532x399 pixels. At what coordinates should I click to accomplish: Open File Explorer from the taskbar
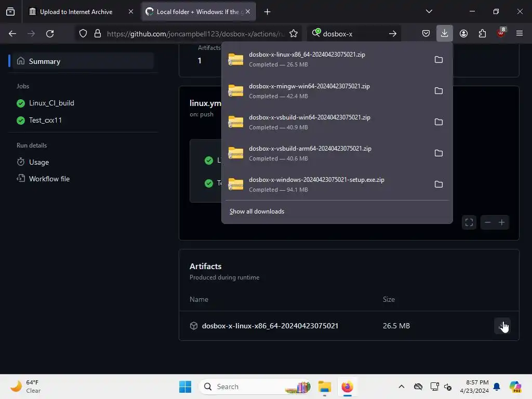pyautogui.click(x=324, y=387)
